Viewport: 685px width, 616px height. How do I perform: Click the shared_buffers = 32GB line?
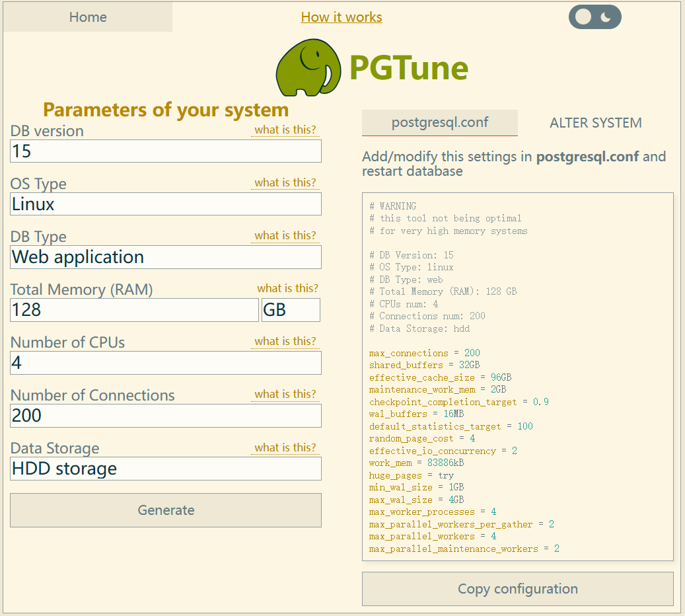click(x=424, y=365)
